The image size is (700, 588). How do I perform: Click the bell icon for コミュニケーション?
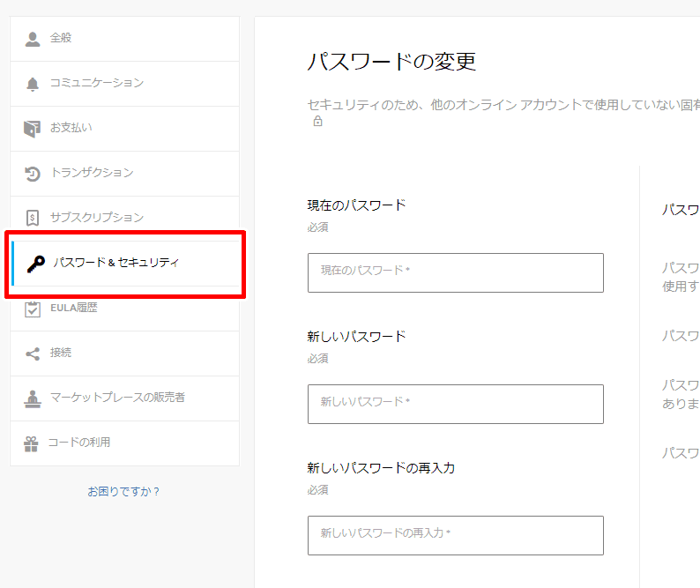pos(33,84)
